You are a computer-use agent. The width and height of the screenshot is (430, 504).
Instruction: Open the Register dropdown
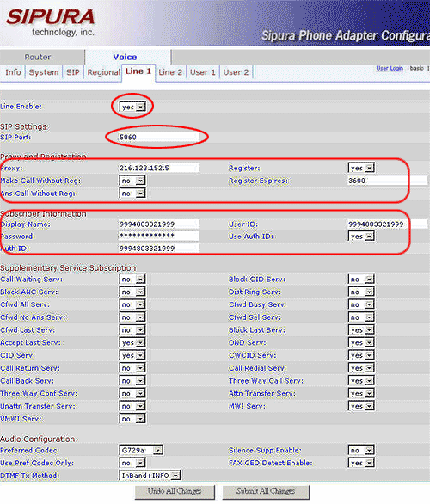[x=361, y=168]
